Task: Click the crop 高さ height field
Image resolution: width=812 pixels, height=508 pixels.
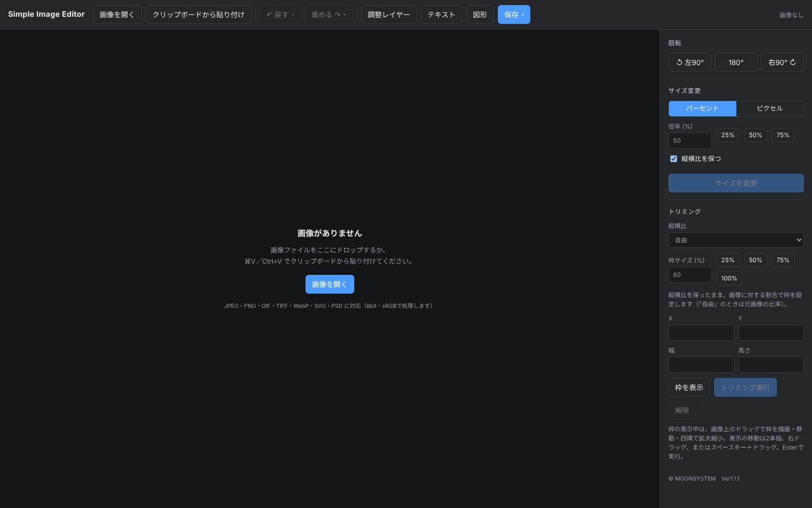Action: [771, 365]
